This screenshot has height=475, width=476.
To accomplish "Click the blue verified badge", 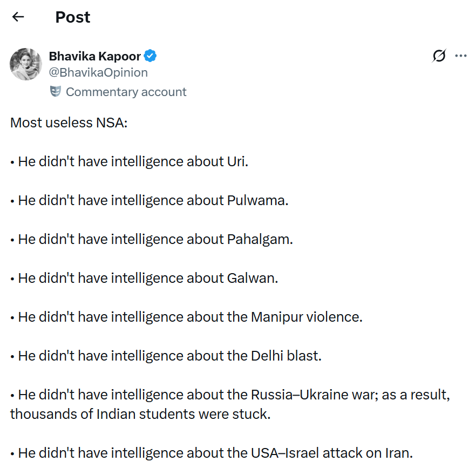I will [x=150, y=56].
